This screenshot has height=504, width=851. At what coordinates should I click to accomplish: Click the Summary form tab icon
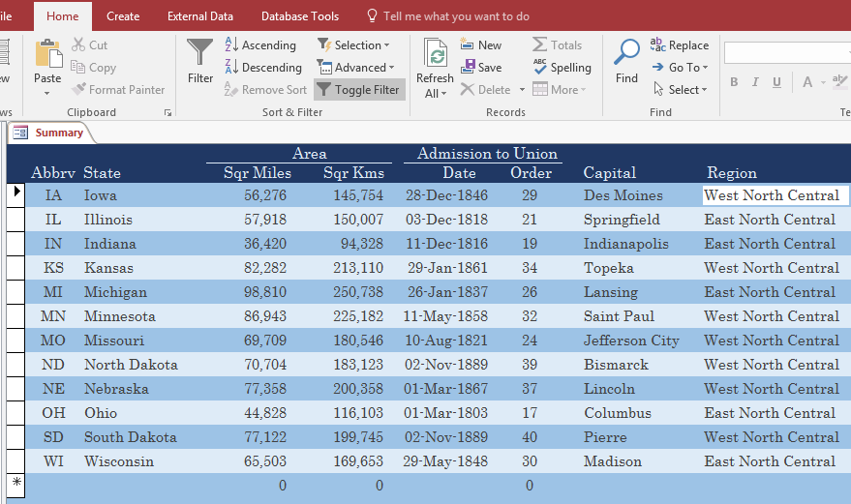(x=20, y=133)
